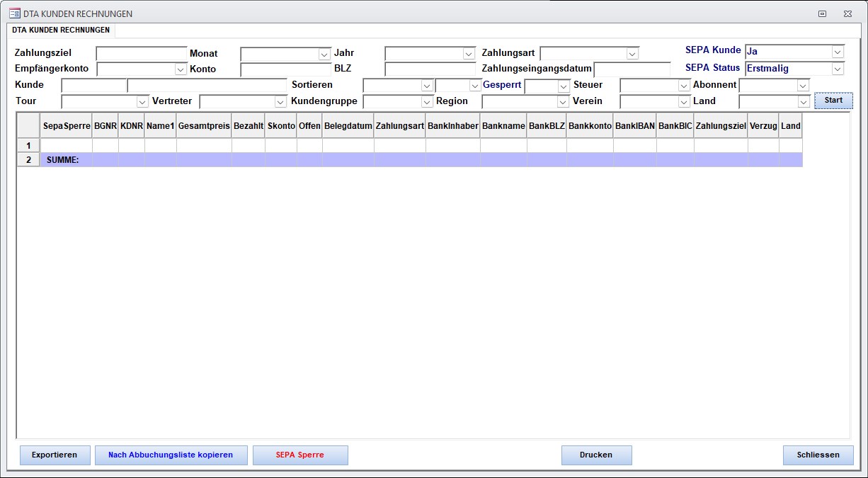This screenshot has width=868, height=478.
Task: Expand the Jahr dropdown list
Action: click(469, 54)
